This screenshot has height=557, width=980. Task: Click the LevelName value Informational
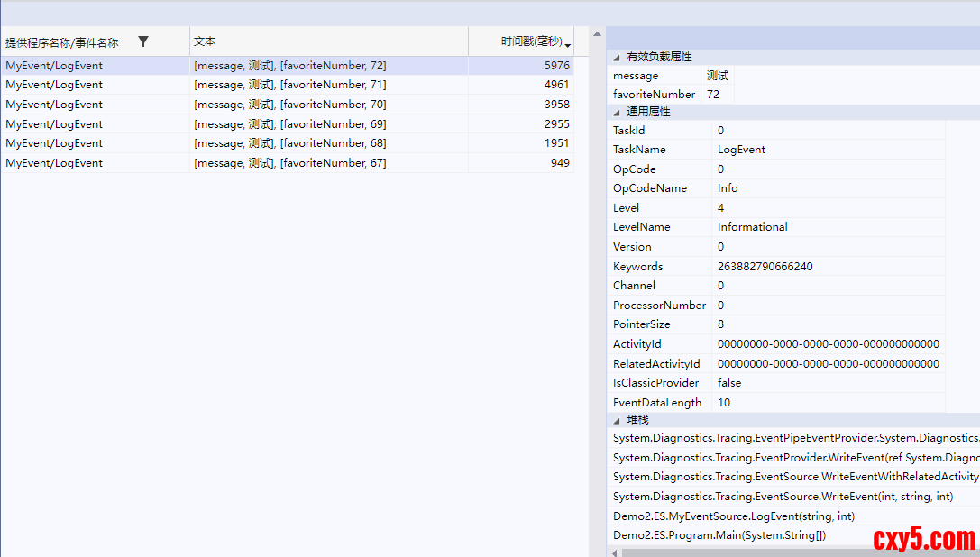(753, 227)
